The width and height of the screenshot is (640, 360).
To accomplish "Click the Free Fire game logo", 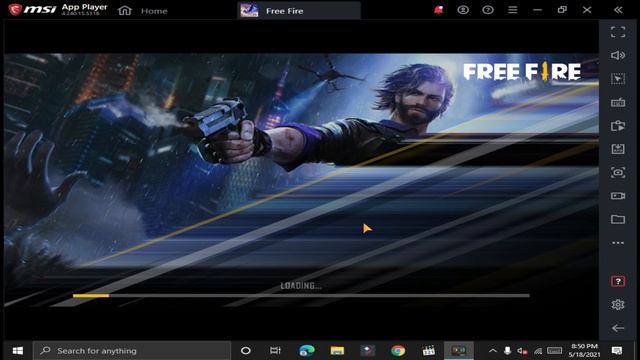I will pos(522,72).
